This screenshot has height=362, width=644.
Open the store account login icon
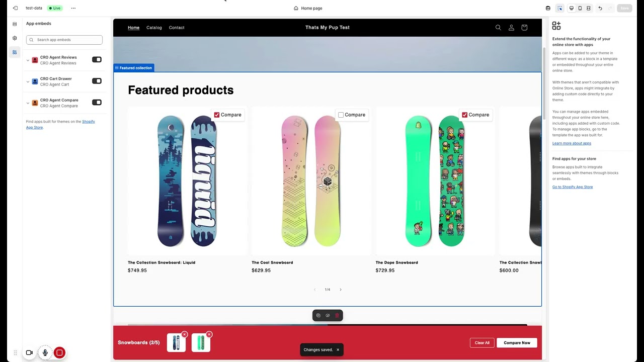pyautogui.click(x=511, y=28)
